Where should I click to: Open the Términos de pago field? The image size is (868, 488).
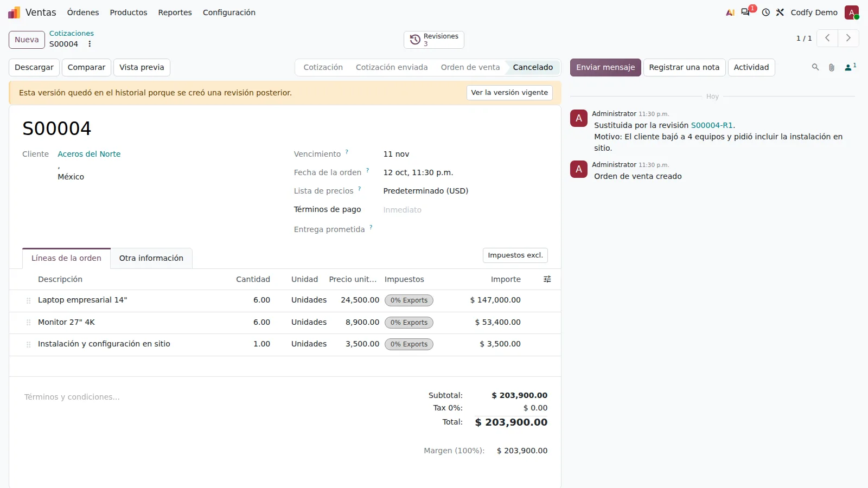pos(467,210)
